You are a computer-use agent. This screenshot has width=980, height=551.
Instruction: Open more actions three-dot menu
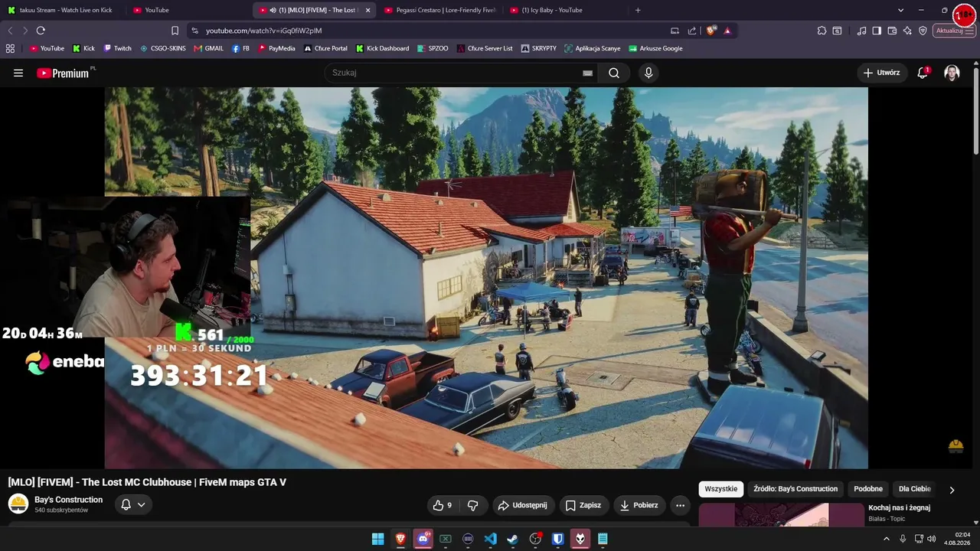pos(680,505)
